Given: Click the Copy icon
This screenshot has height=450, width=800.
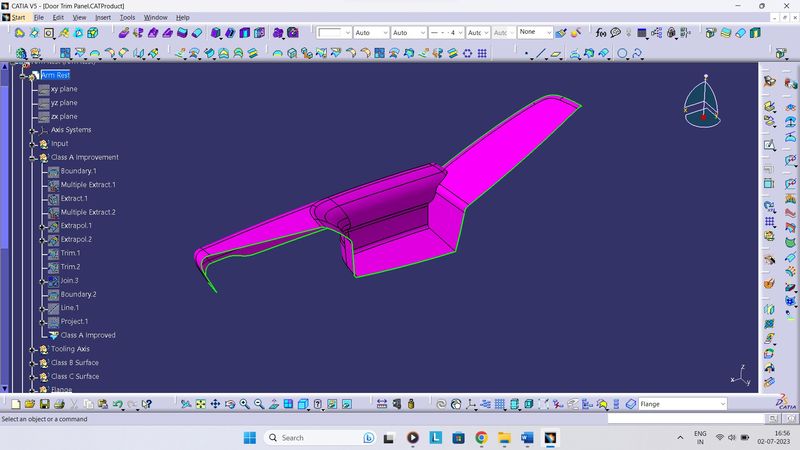Looking at the screenshot, I should [88, 404].
